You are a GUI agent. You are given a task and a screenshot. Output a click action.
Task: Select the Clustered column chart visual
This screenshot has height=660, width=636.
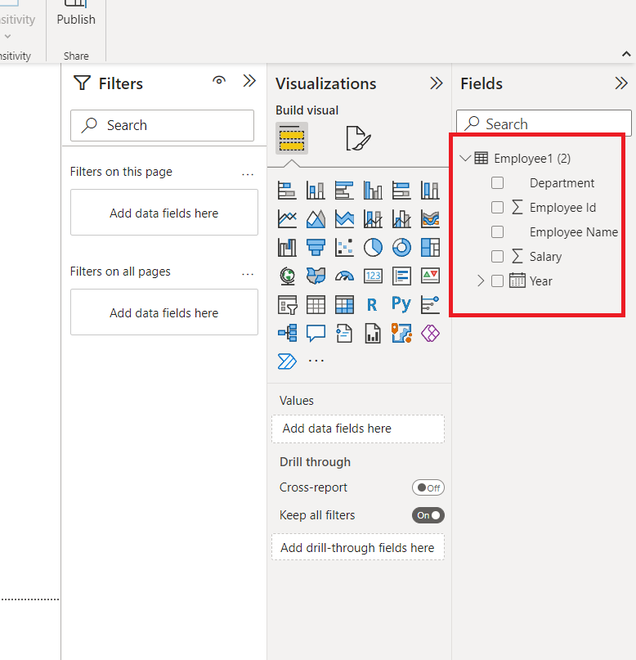point(373,190)
